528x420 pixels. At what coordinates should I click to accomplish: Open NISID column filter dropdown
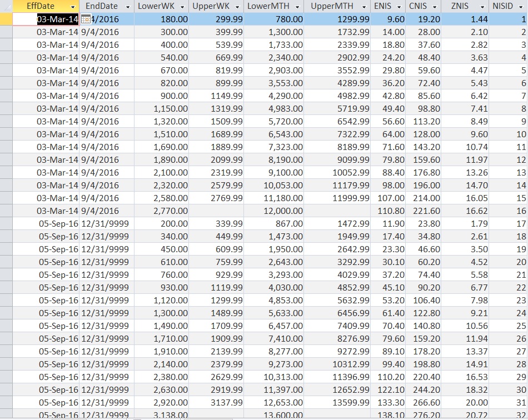click(521, 7)
